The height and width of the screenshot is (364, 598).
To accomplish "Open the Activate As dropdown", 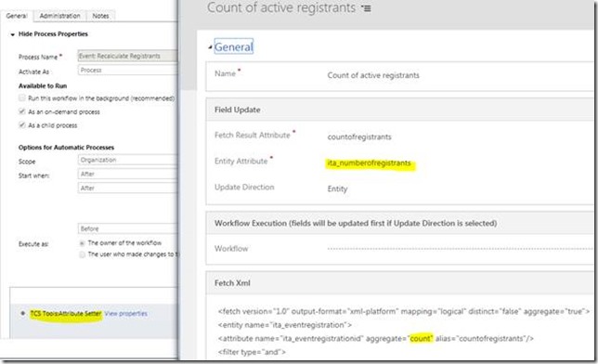I will [x=127, y=71].
